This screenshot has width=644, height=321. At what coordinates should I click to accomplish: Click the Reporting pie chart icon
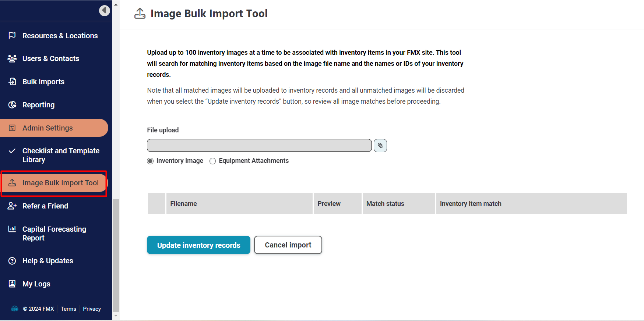[12, 105]
